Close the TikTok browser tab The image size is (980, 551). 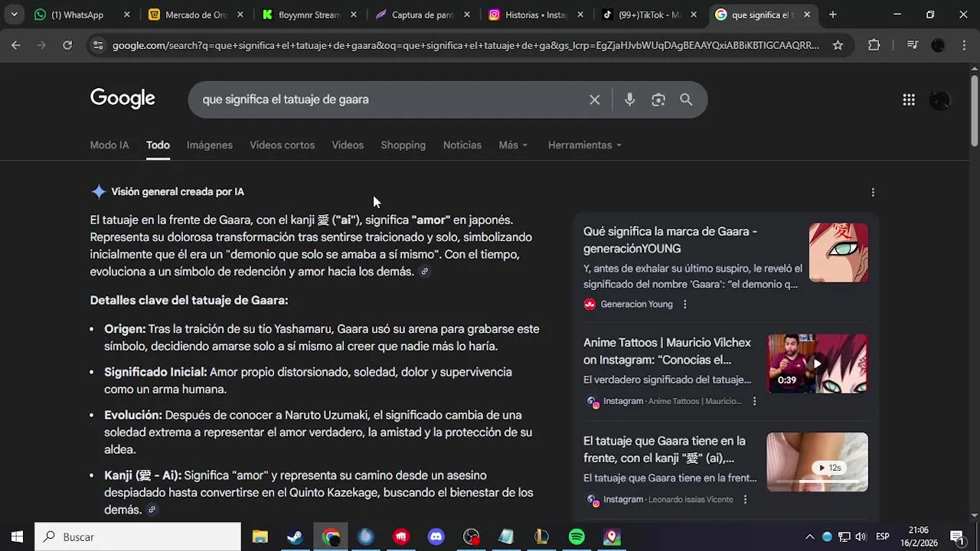pyautogui.click(x=694, y=15)
